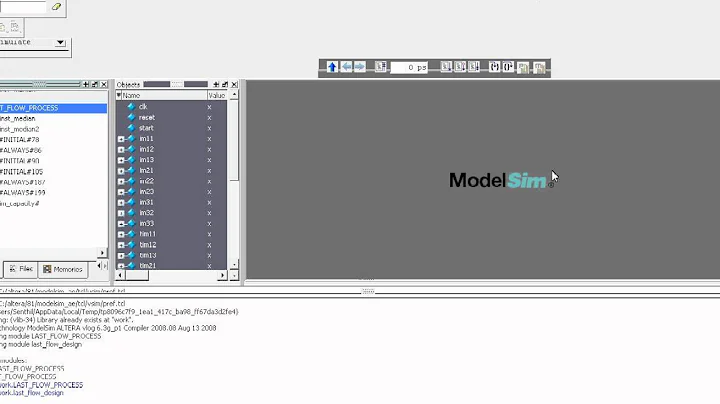Screen dimensions: 720x404
Task: Close the workspace panel
Action: 104,84
